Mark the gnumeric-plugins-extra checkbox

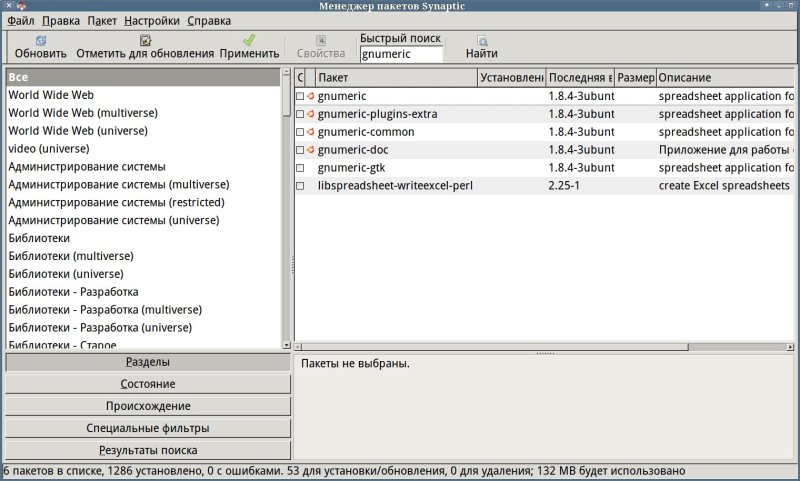click(300, 114)
